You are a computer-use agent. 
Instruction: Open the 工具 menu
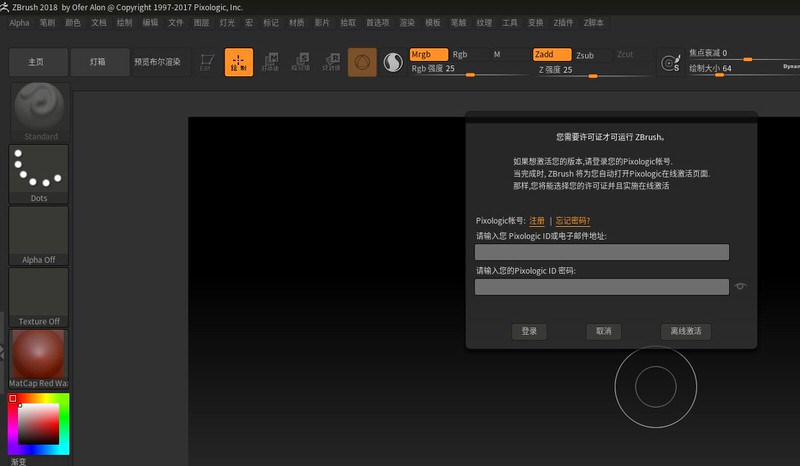pyautogui.click(x=510, y=23)
